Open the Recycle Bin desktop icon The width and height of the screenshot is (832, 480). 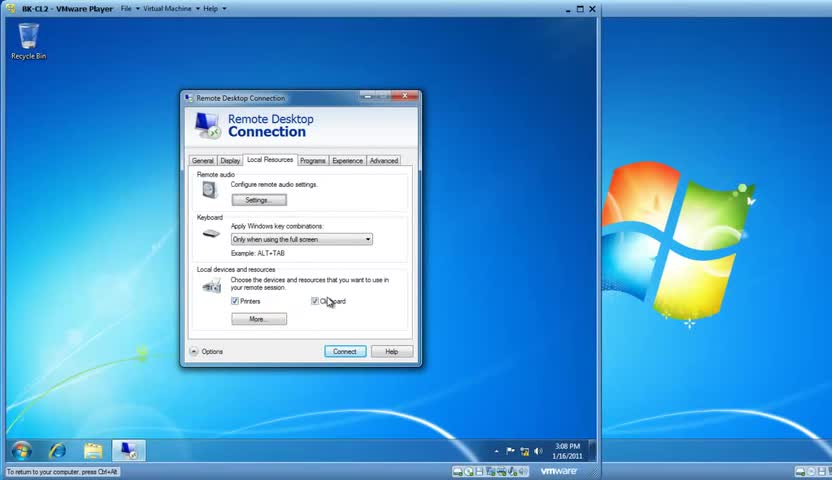pyautogui.click(x=29, y=41)
